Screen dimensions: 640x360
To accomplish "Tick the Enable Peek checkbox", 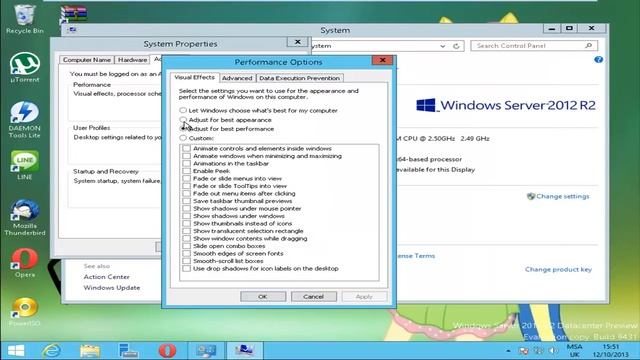I will (x=187, y=171).
